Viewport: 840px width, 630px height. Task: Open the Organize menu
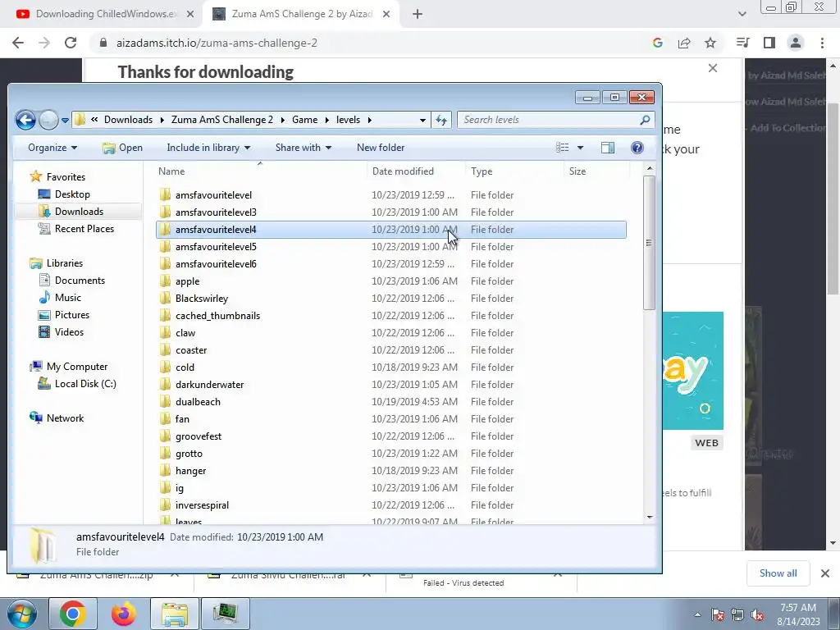coord(52,148)
